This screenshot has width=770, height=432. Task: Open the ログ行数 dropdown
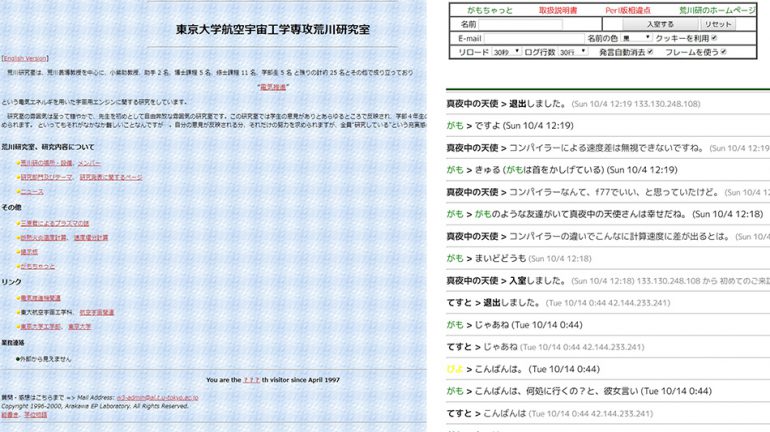(573, 52)
